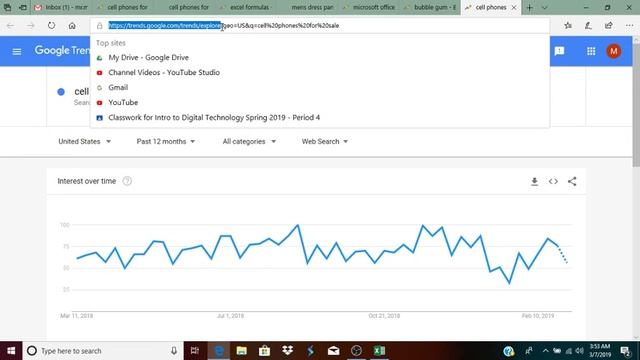Expand the Web Search dropdown
This screenshot has width=640, height=360.
[324, 141]
